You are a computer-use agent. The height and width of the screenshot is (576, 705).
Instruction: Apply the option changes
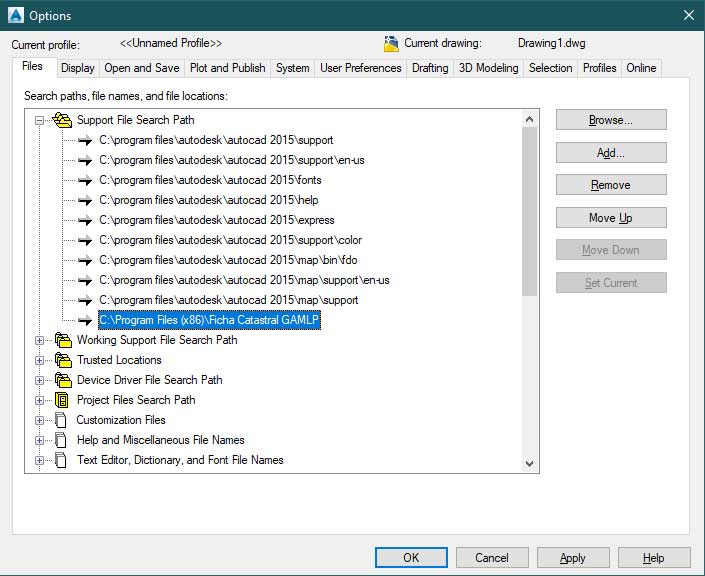573,558
